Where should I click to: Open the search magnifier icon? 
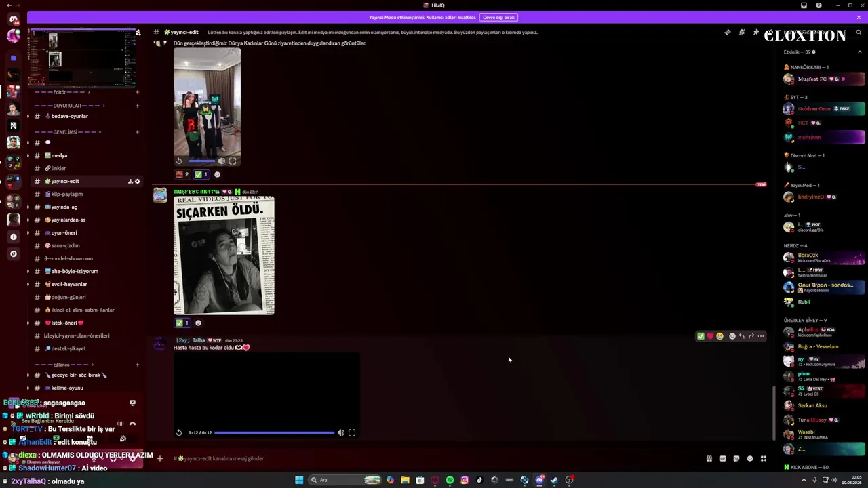pos(859,32)
